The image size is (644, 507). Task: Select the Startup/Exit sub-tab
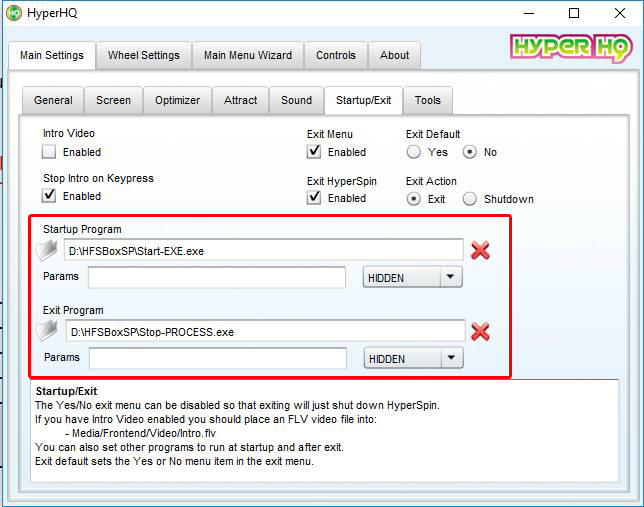(363, 100)
